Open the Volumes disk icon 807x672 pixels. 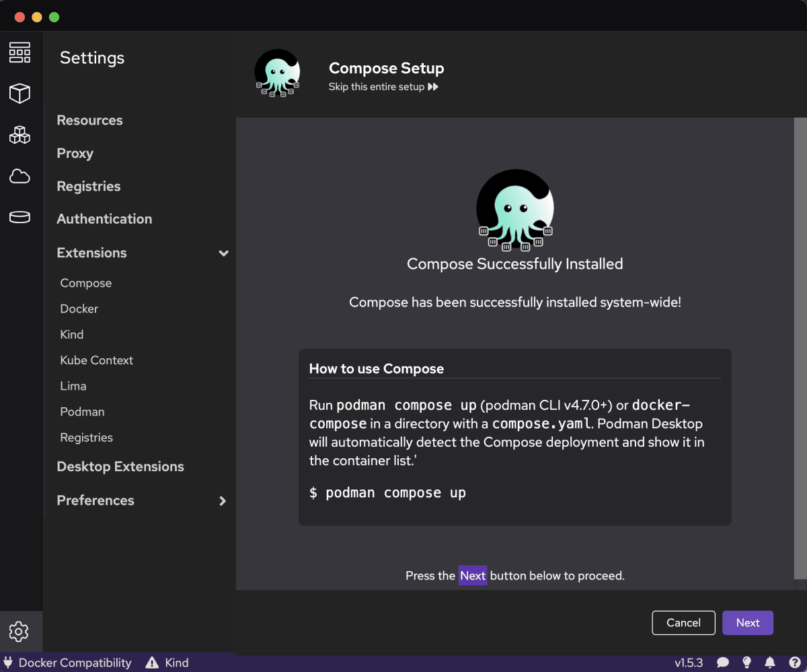(x=20, y=217)
